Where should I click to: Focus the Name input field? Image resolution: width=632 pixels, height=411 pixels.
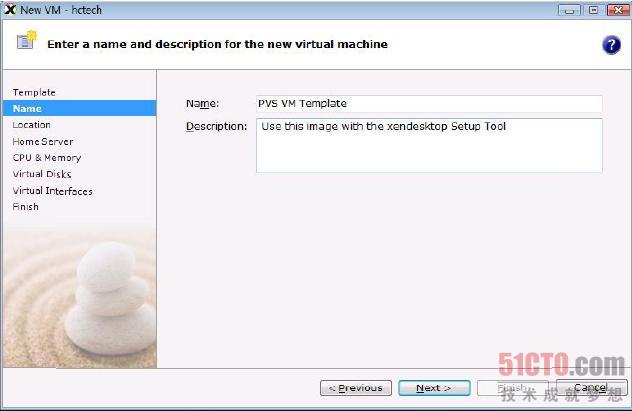coord(429,104)
